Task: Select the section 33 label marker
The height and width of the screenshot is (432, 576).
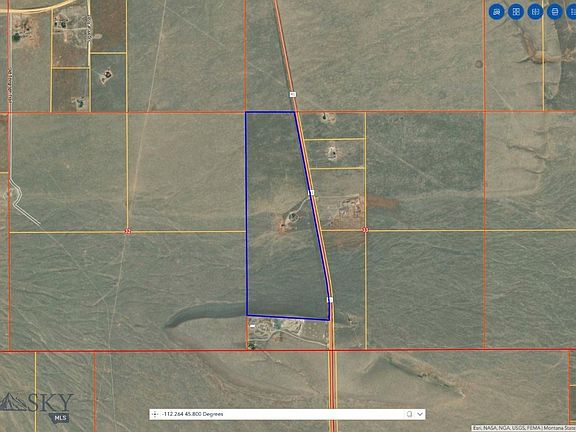Action: coord(365,230)
